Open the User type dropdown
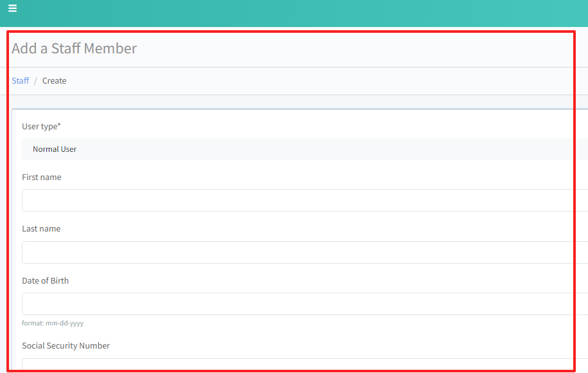Image resolution: width=588 pixels, height=373 pixels. (302, 149)
